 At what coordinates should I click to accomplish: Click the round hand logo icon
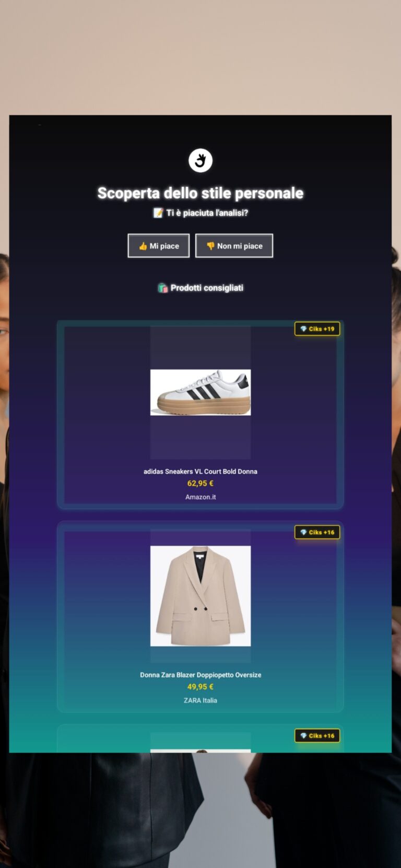point(200,160)
